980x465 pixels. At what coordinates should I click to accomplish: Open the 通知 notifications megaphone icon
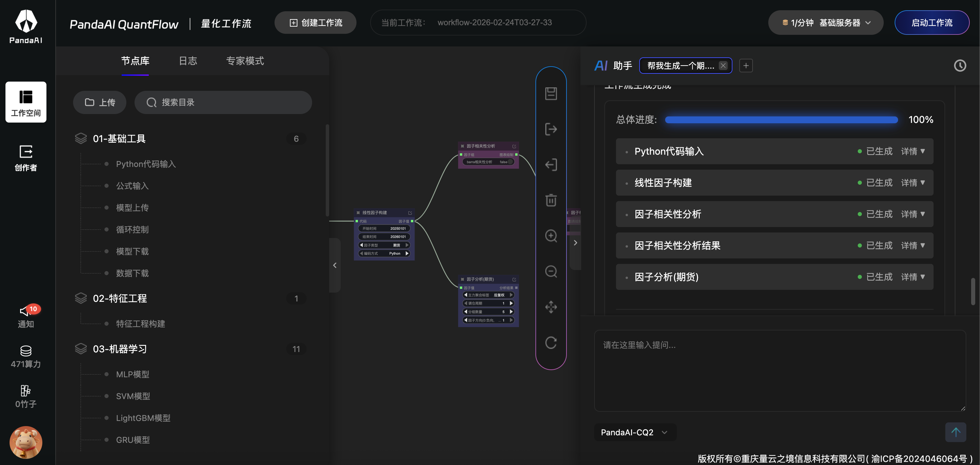coord(26,316)
